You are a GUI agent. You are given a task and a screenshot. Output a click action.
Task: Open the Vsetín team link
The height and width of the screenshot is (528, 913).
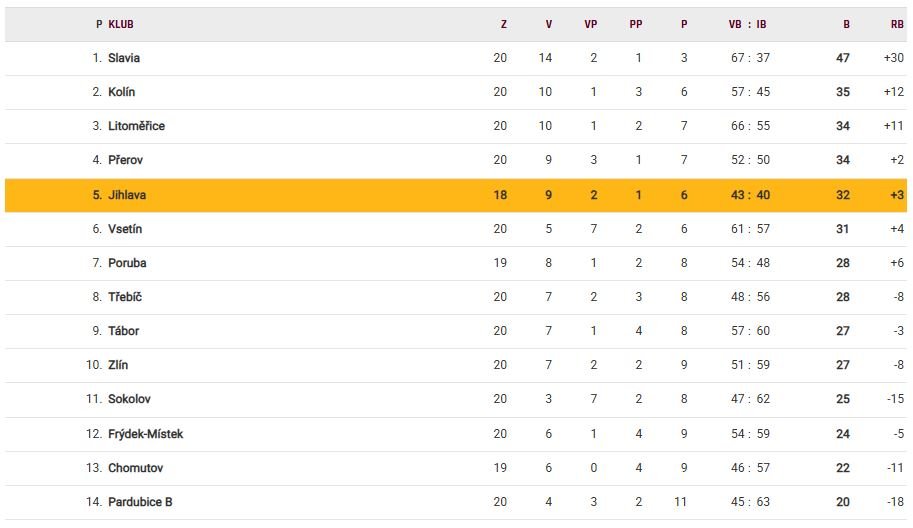125,229
